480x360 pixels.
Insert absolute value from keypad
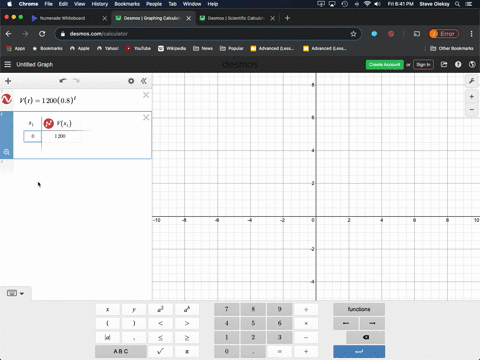tap(108, 337)
